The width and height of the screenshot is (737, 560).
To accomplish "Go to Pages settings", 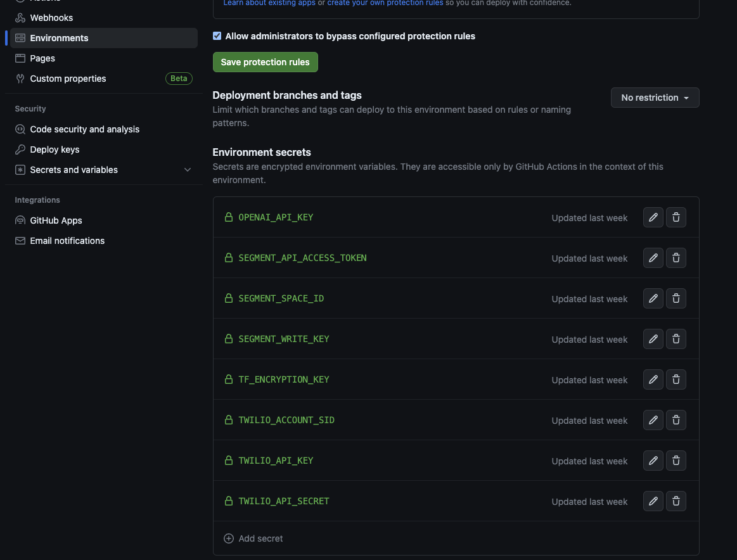I will 42,58.
